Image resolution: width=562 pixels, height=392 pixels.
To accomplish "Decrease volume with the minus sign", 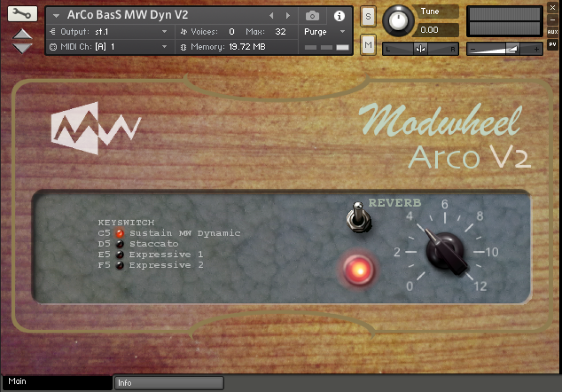I will (473, 49).
